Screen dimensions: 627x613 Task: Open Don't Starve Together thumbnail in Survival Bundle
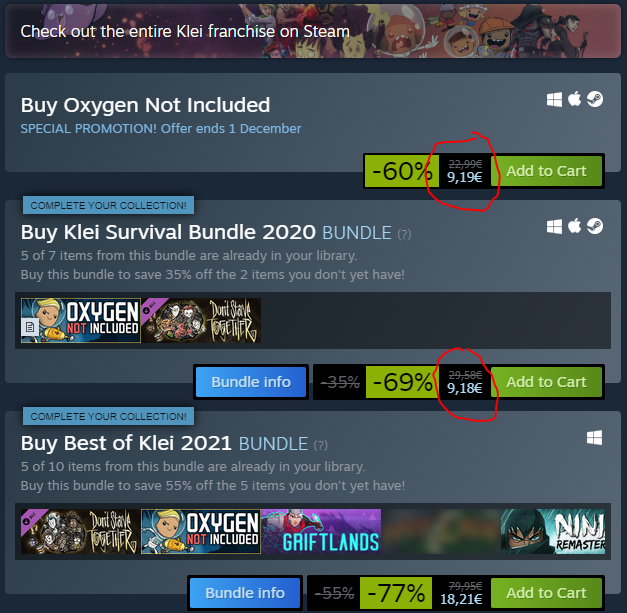201,320
